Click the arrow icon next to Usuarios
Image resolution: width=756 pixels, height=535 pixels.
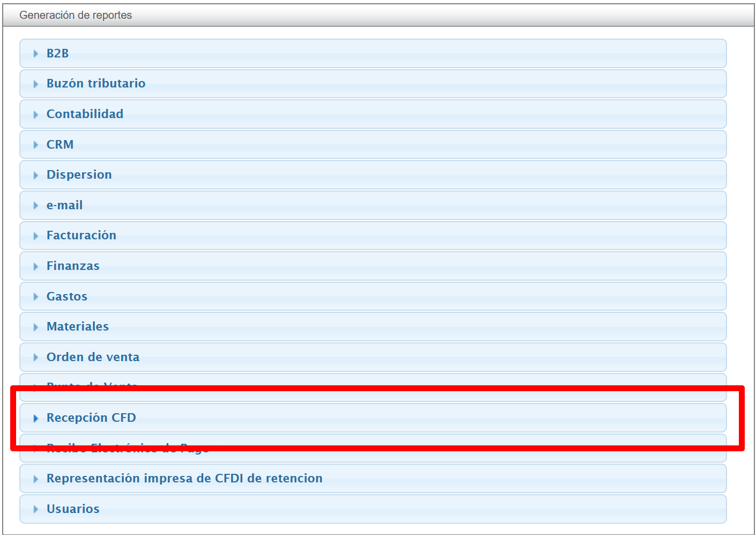click(36, 509)
